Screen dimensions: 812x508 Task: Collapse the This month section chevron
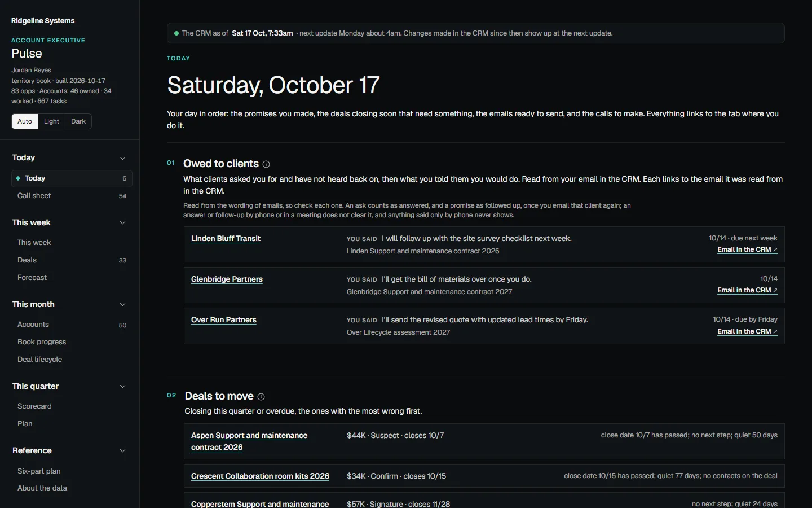point(122,305)
